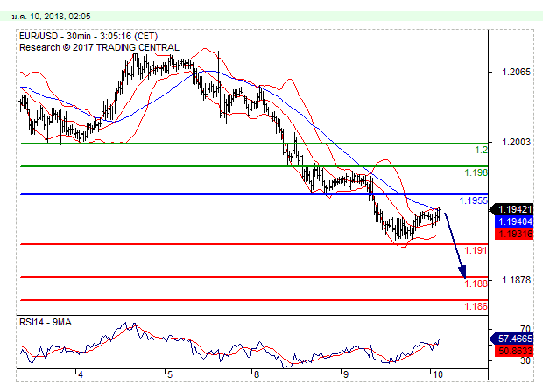Click the red 1.186 support label
This screenshot has width=543, height=392.
(x=476, y=306)
